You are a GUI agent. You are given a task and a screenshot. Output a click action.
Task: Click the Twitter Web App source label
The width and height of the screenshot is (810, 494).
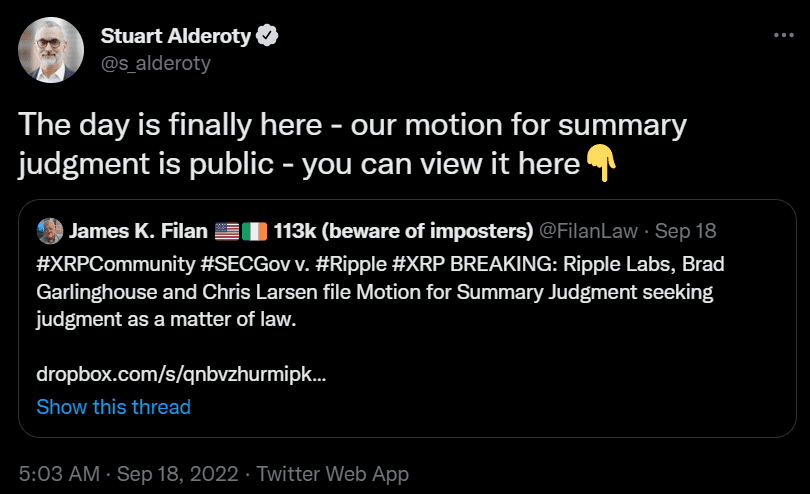(x=333, y=474)
